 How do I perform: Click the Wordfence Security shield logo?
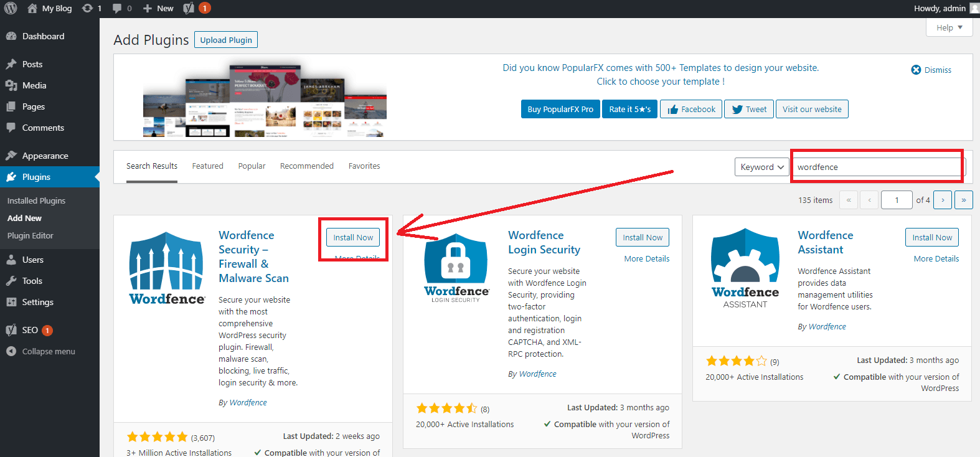click(166, 268)
